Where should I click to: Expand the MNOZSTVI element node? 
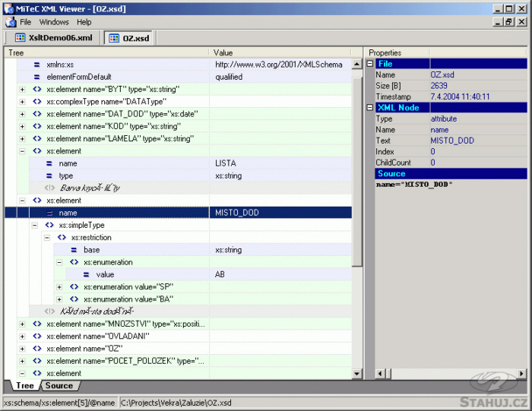(x=22, y=324)
